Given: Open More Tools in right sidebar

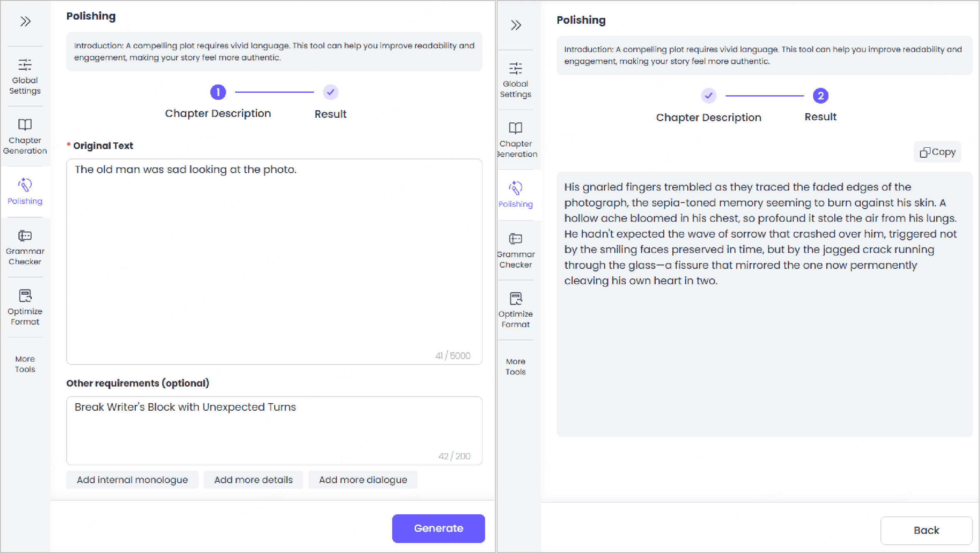Looking at the screenshot, I should 515,366.
